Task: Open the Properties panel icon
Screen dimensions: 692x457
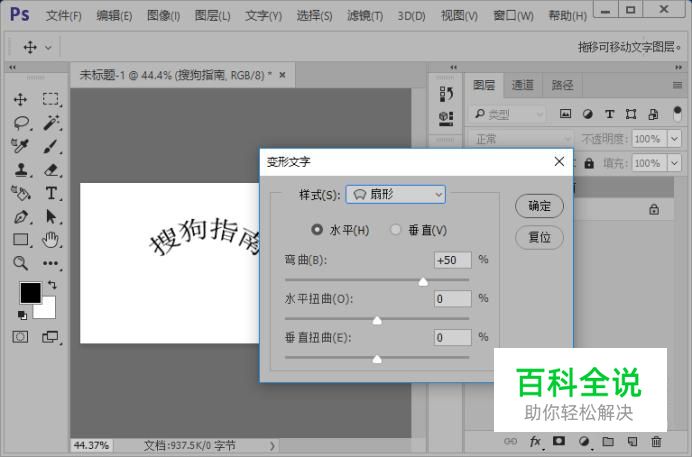Action: [446, 118]
